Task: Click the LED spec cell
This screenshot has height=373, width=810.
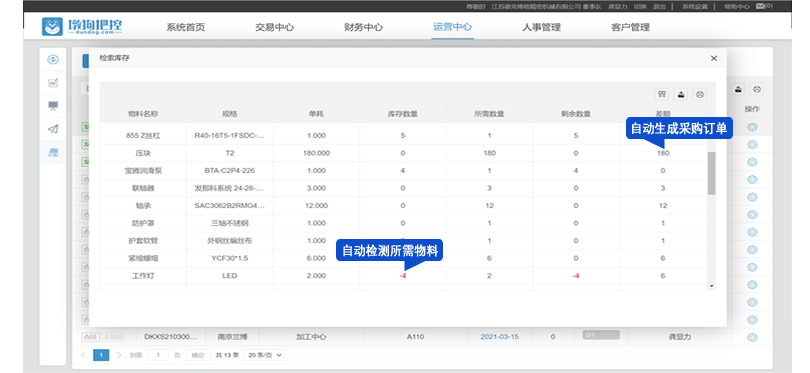Action: click(x=229, y=275)
